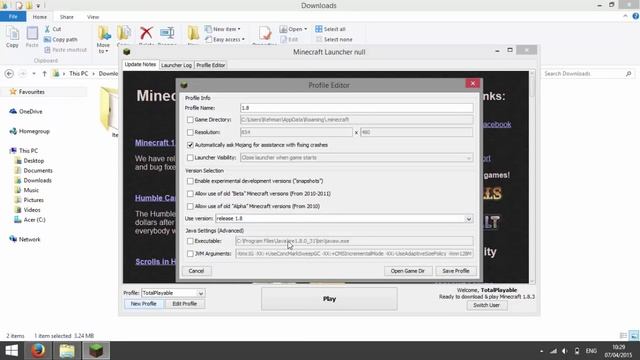Click the Properties checkmark icon

click(x=265, y=33)
